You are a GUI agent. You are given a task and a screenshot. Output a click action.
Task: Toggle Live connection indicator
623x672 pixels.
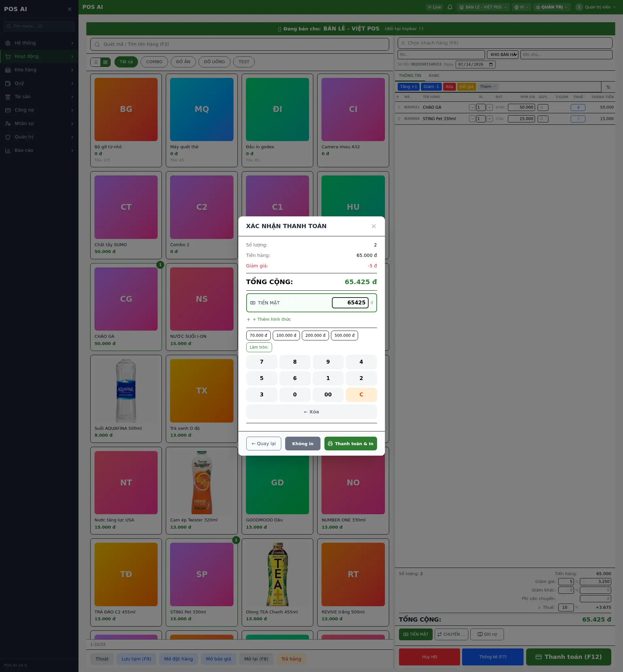pyautogui.click(x=434, y=7)
